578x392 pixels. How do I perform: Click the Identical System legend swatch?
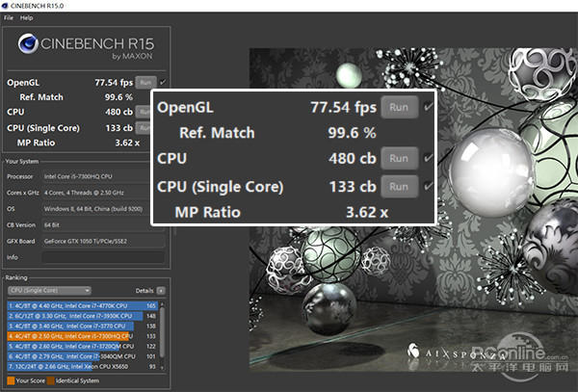50,380
